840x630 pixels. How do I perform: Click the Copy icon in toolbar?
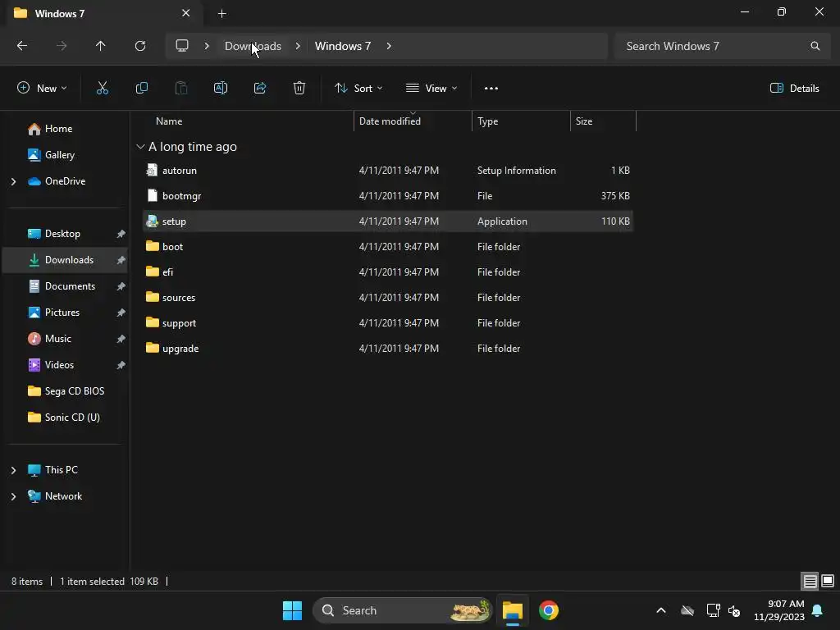click(141, 89)
